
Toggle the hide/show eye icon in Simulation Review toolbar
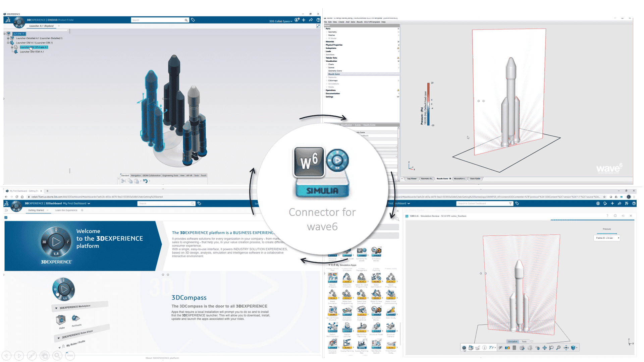(500, 348)
